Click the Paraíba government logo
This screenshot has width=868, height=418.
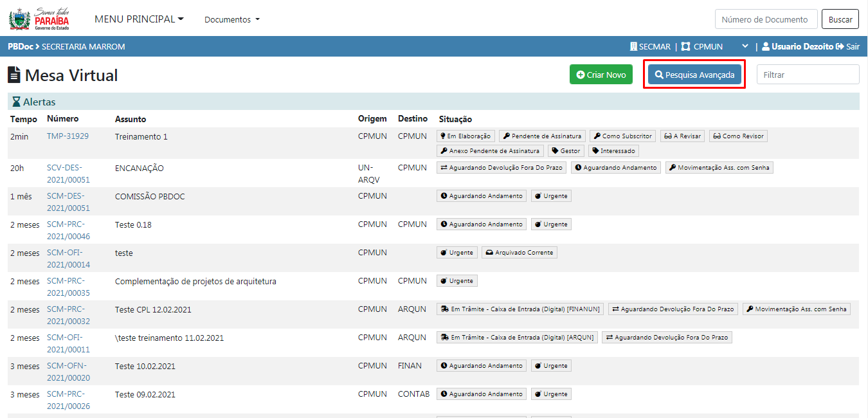click(x=39, y=19)
